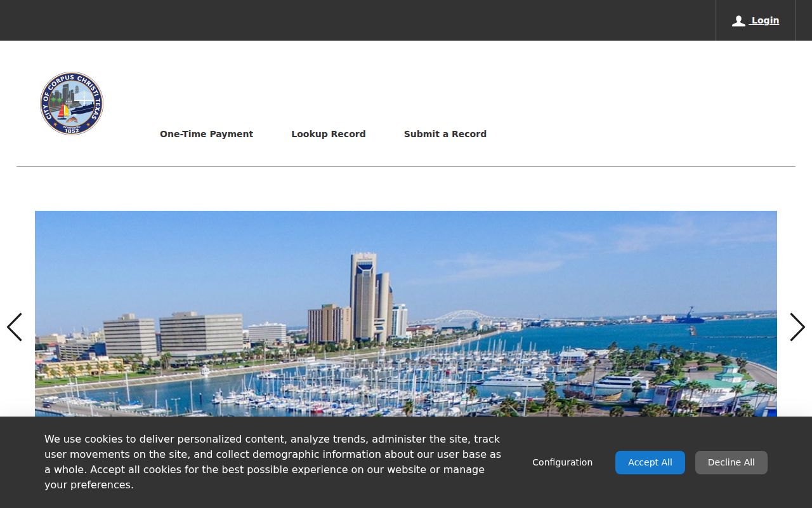Screen dimensions: 812x508
Task: Accept all cookies
Action: [650, 462]
